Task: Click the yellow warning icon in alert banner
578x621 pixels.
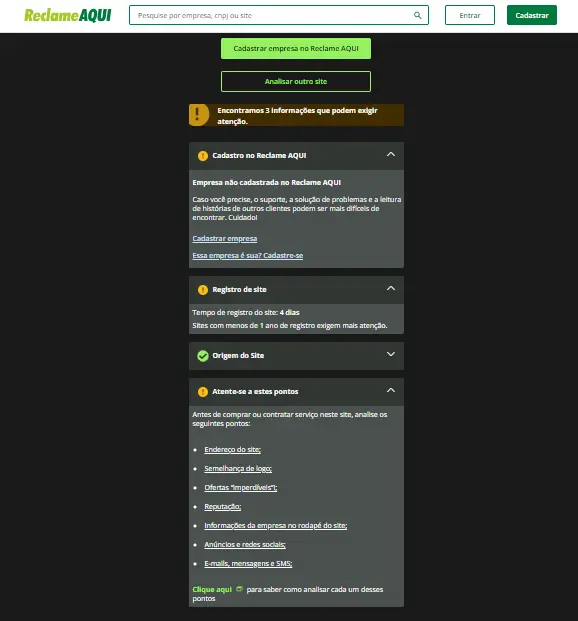Action: point(197,115)
